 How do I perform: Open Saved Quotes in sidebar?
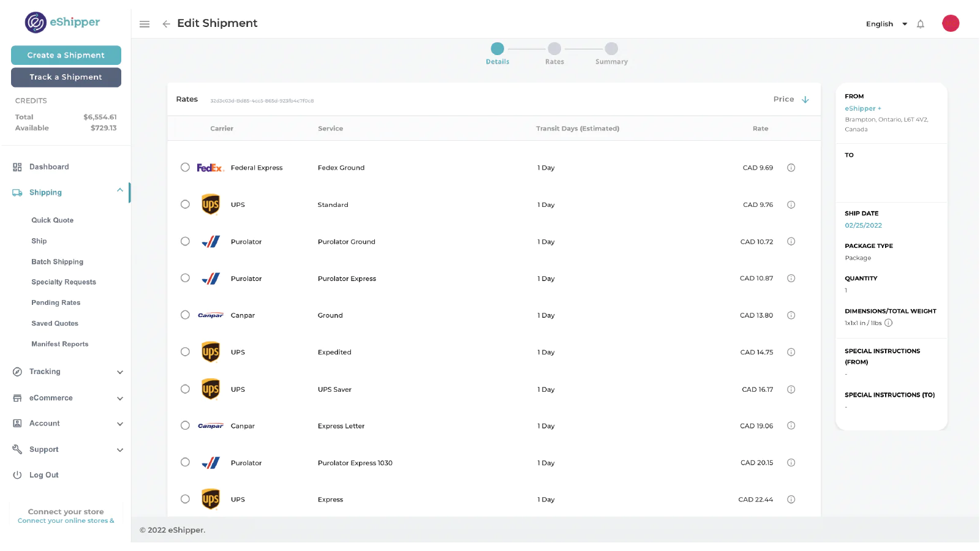tap(55, 324)
